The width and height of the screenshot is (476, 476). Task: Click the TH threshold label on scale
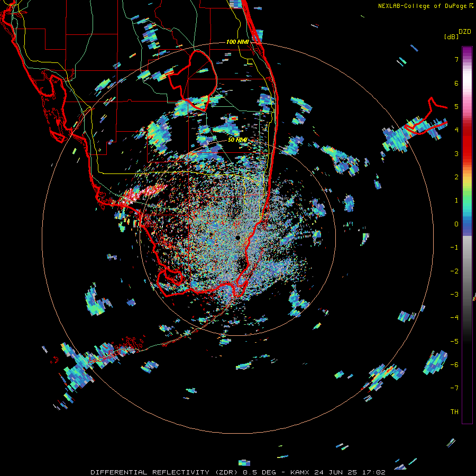click(x=454, y=412)
